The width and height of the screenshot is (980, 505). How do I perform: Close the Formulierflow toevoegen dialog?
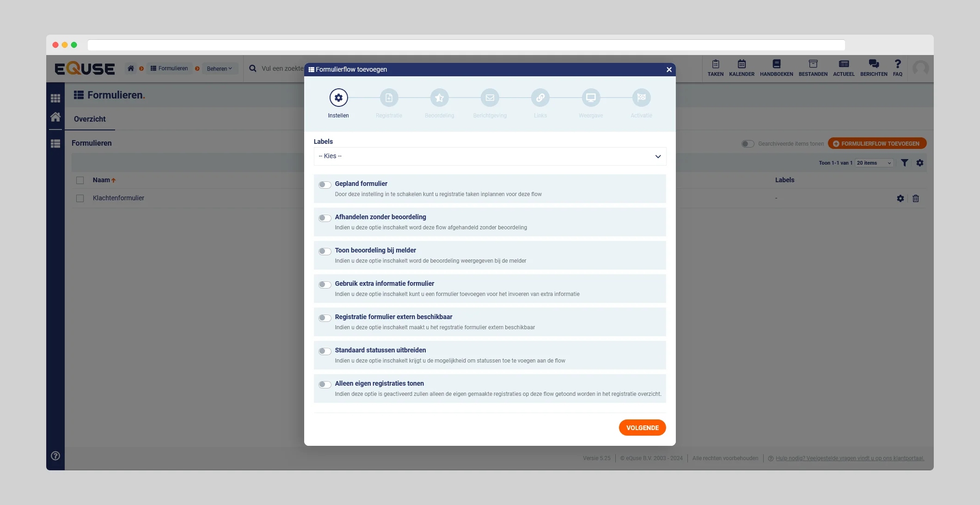[669, 69]
